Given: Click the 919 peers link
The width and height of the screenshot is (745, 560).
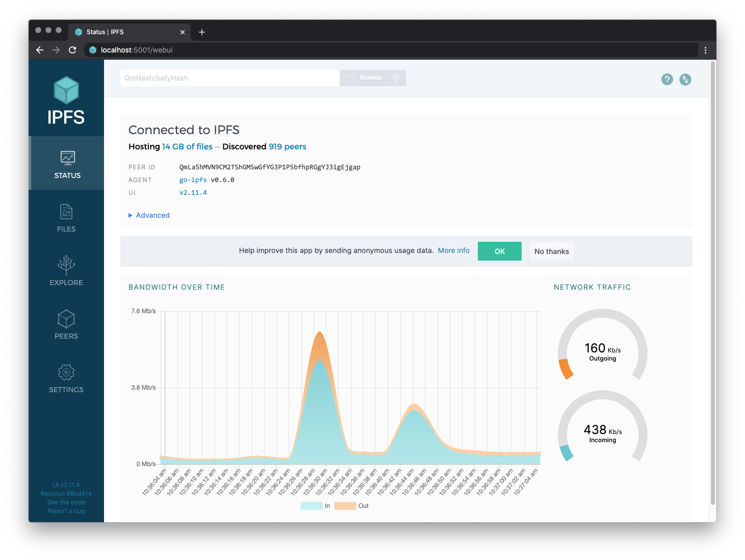Looking at the screenshot, I should click(287, 146).
